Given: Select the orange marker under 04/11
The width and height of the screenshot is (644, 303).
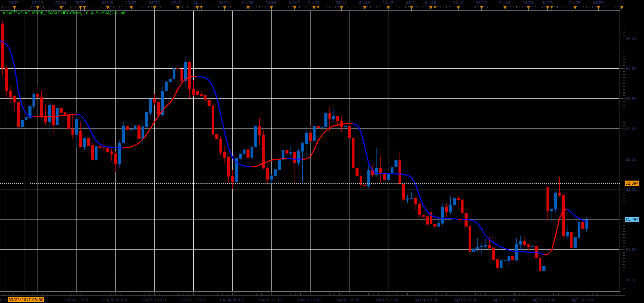Looking at the screenshot, I should coord(341,8).
